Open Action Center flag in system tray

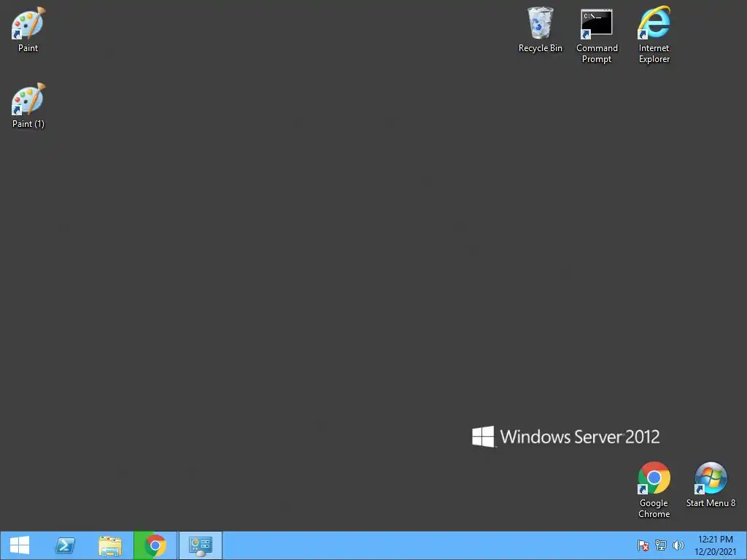coord(643,545)
